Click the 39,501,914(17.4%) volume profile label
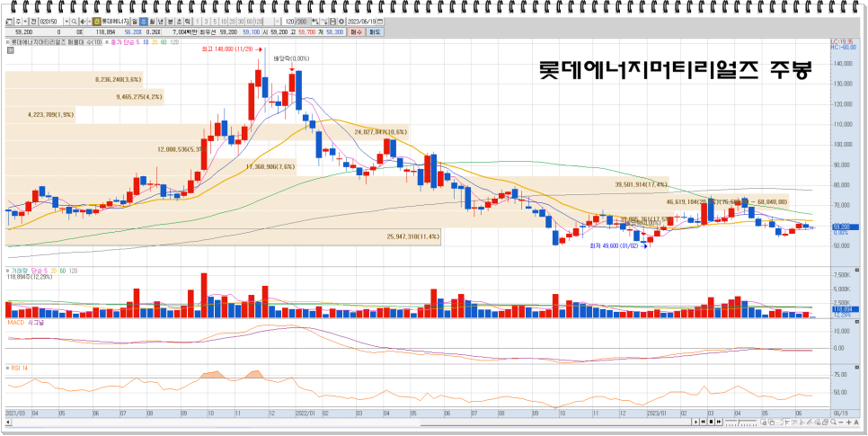This screenshot has height=436, width=868. tap(641, 184)
